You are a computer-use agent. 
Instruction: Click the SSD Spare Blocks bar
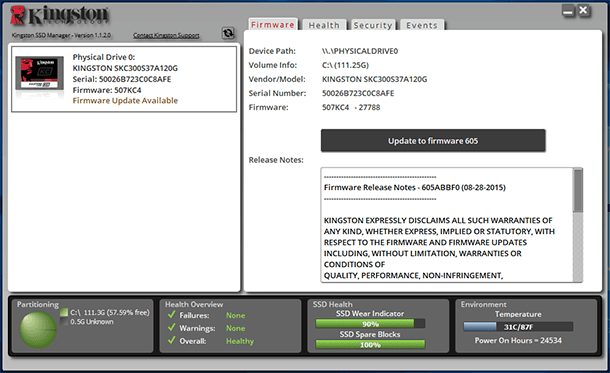click(x=370, y=345)
